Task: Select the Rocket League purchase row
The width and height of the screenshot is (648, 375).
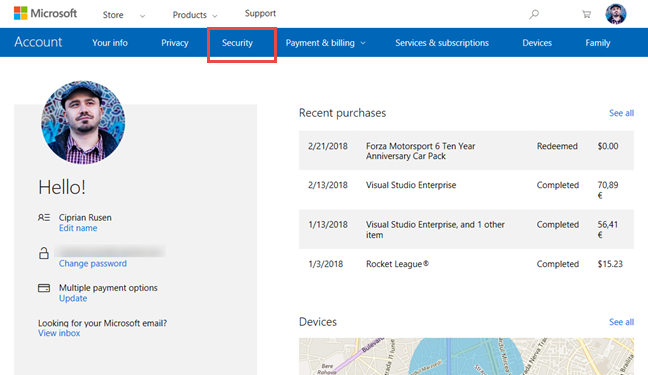Action: (x=466, y=264)
